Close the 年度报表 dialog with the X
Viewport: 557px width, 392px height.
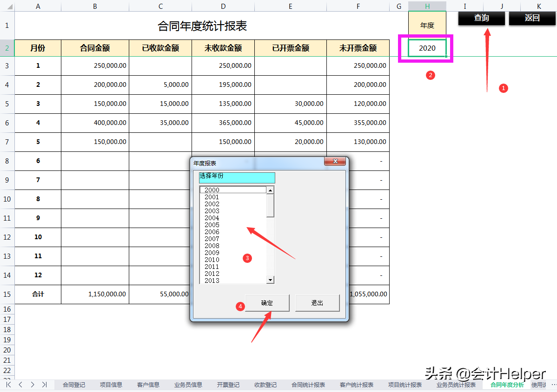point(335,162)
